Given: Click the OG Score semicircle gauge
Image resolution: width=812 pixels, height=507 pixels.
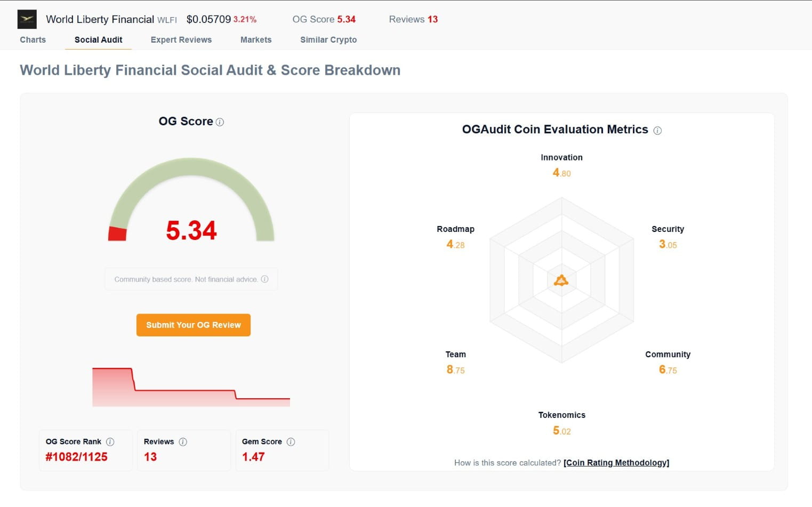Looking at the screenshot, I should [191, 200].
